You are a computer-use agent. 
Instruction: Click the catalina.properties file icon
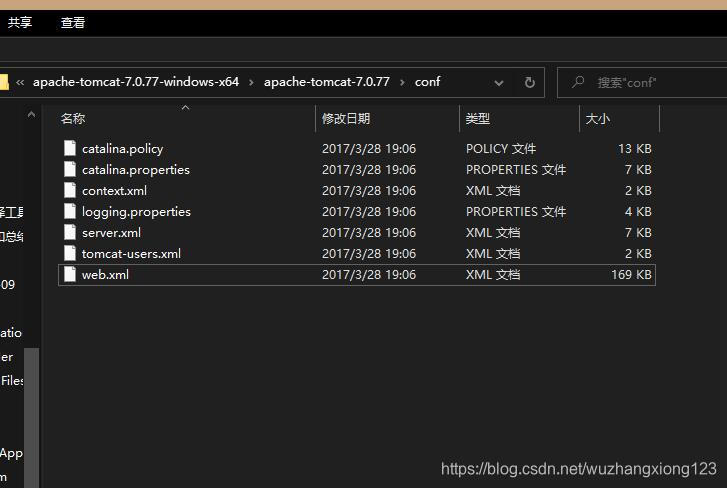coord(70,169)
